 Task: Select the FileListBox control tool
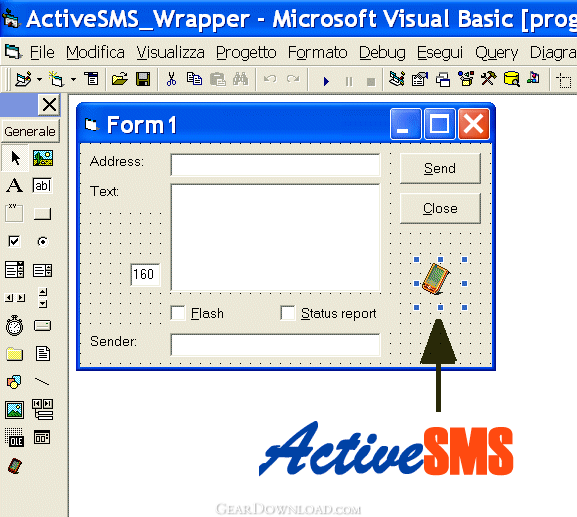[x=43, y=354]
